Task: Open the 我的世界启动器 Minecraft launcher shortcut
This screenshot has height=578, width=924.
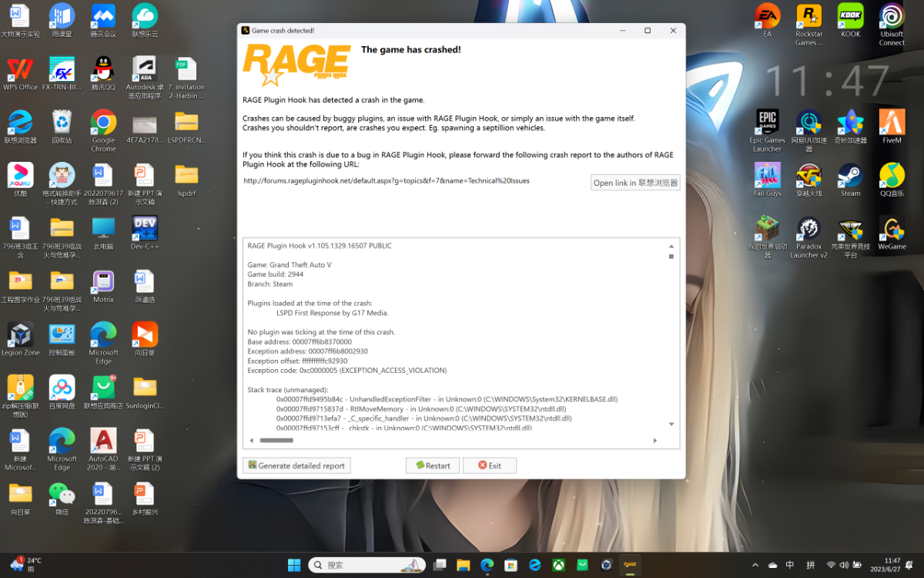Action: (767, 237)
